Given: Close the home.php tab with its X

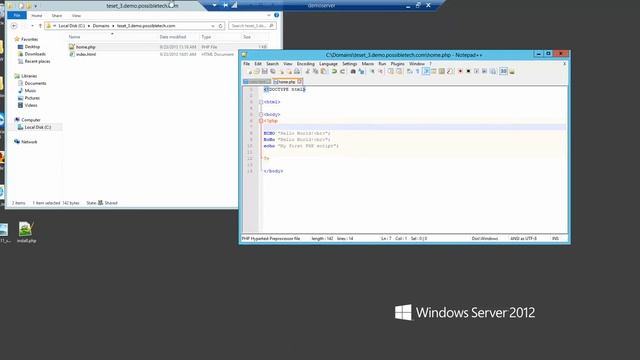Looking at the screenshot, I should coord(300,82).
